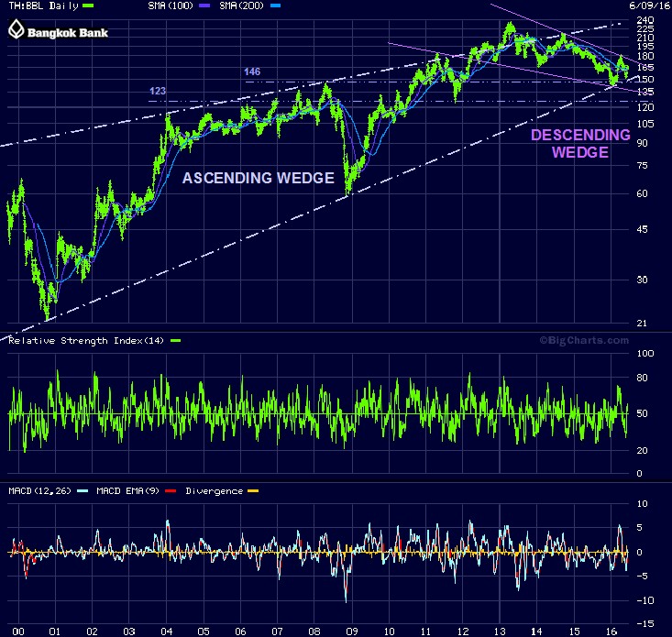
Task: Click the 21 price axis label
Action: (642, 323)
